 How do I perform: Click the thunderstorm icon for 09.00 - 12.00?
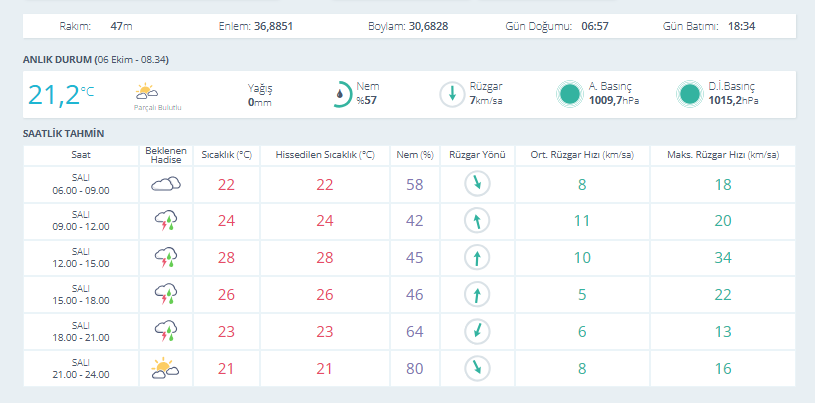[x=166, y=221]
